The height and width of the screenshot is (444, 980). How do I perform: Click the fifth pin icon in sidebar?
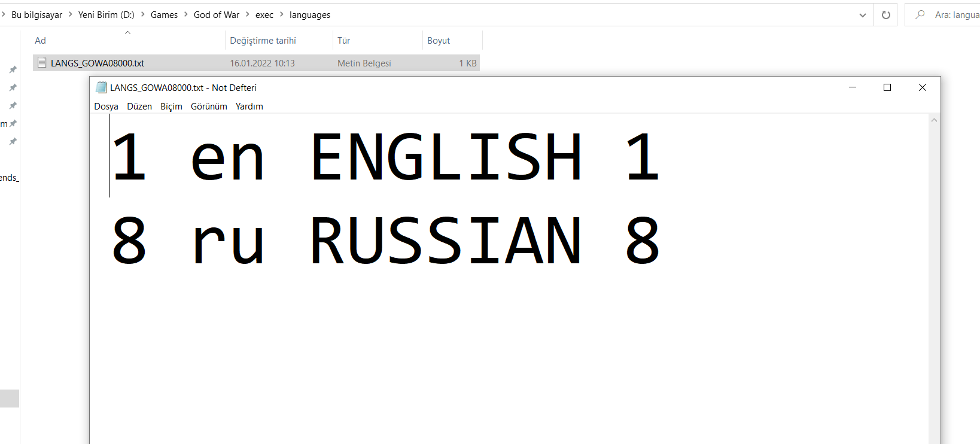(13, 141)
